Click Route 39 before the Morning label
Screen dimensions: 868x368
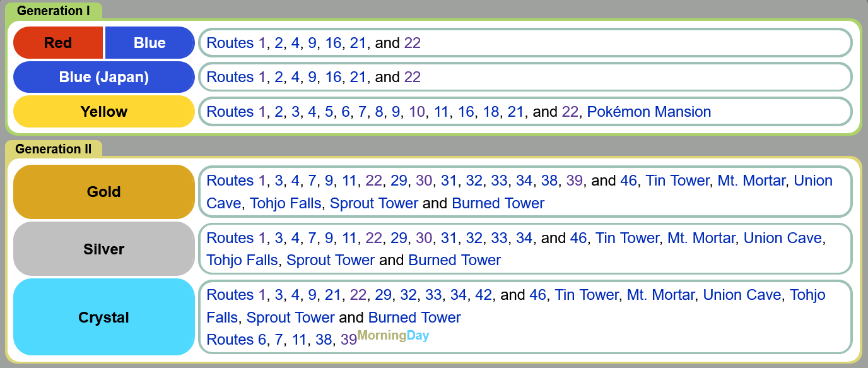click(x=349, y=340)
